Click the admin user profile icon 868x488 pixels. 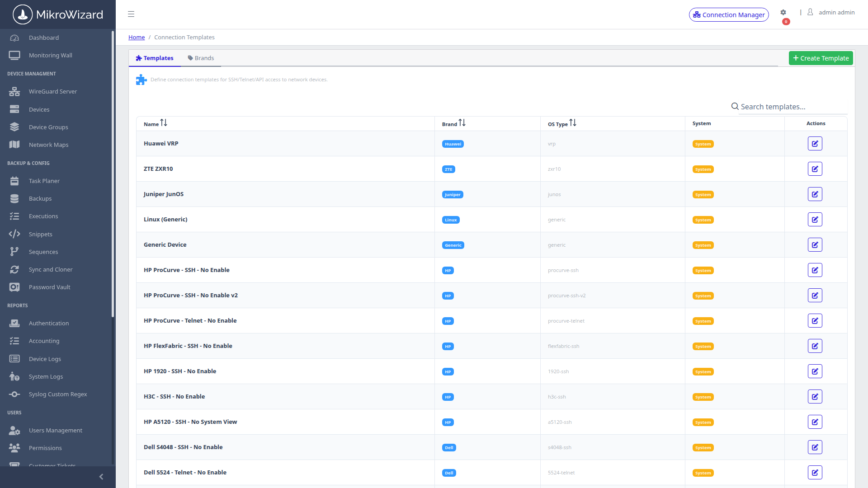[x=810, y=12]
